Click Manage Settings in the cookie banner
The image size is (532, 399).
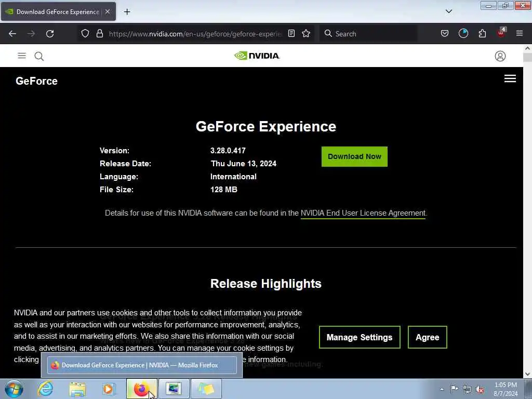360,337
